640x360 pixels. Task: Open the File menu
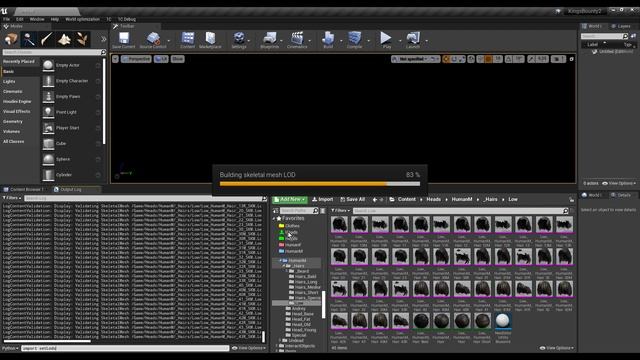pos(7,19)
